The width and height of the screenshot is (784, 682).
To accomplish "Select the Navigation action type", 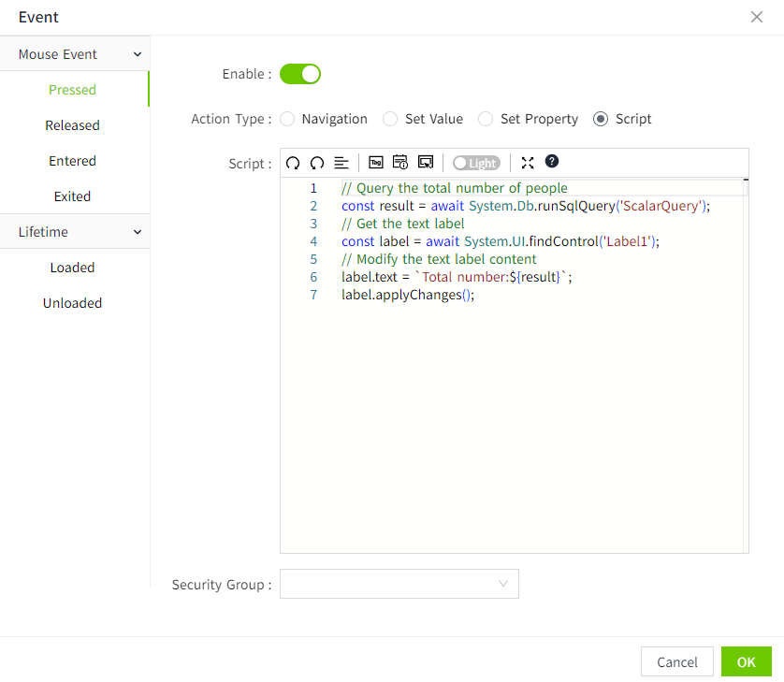I will pyautogui.click(x=288, y=119).
